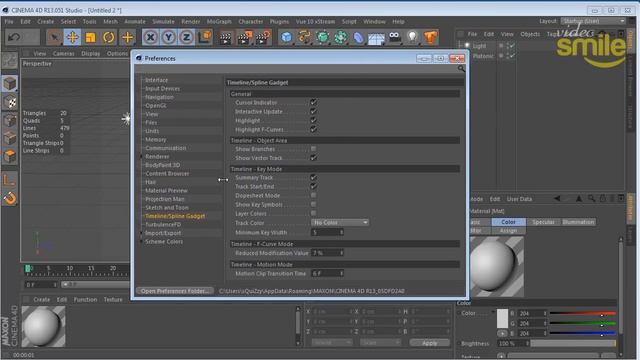Toggle Track Start/End checkbox
This screenshot has height=360, width=640.
(313, 187)
